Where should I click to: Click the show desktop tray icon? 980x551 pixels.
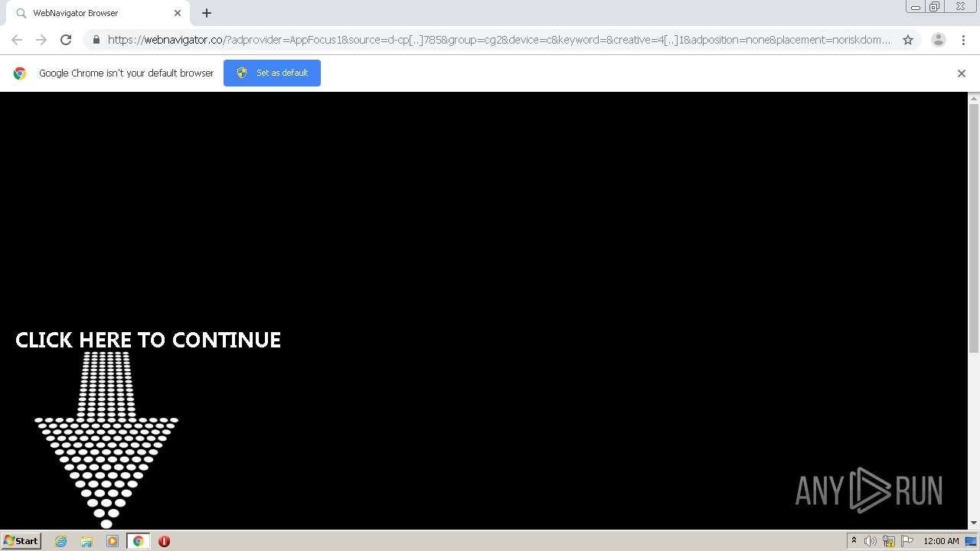click(x=971, y=541)
